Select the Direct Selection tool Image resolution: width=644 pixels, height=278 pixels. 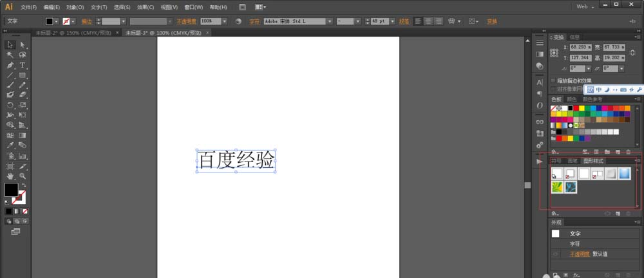coord(22,45)
